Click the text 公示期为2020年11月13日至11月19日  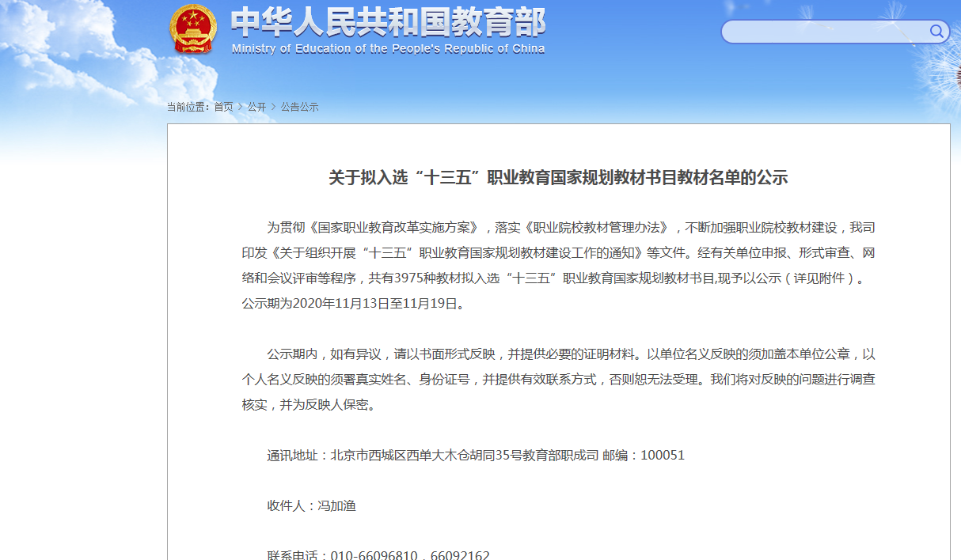click(x=353, y=303)
